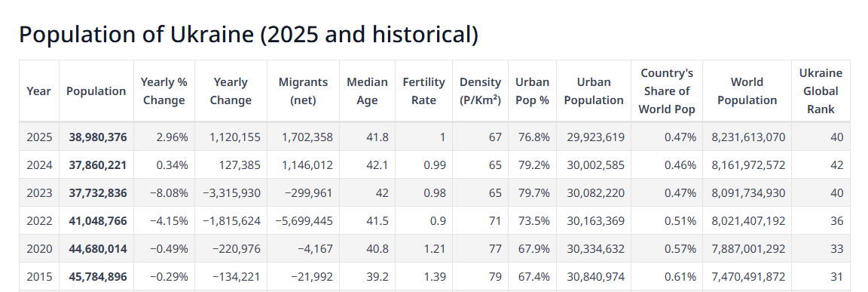Click Country's Share of World Pop header
The width and height of the screenshot is (868, 292).
tap(667, 91)
